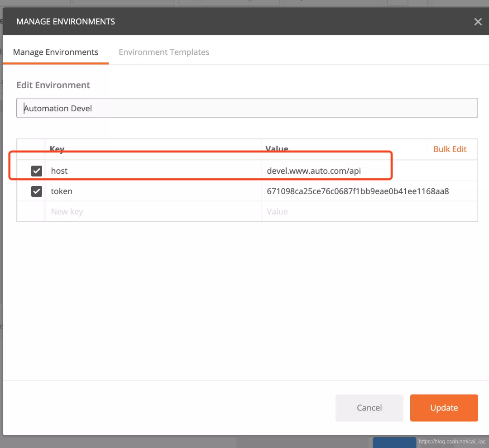Click the orange Update button

pyautogui.click(x=444, y=408)
